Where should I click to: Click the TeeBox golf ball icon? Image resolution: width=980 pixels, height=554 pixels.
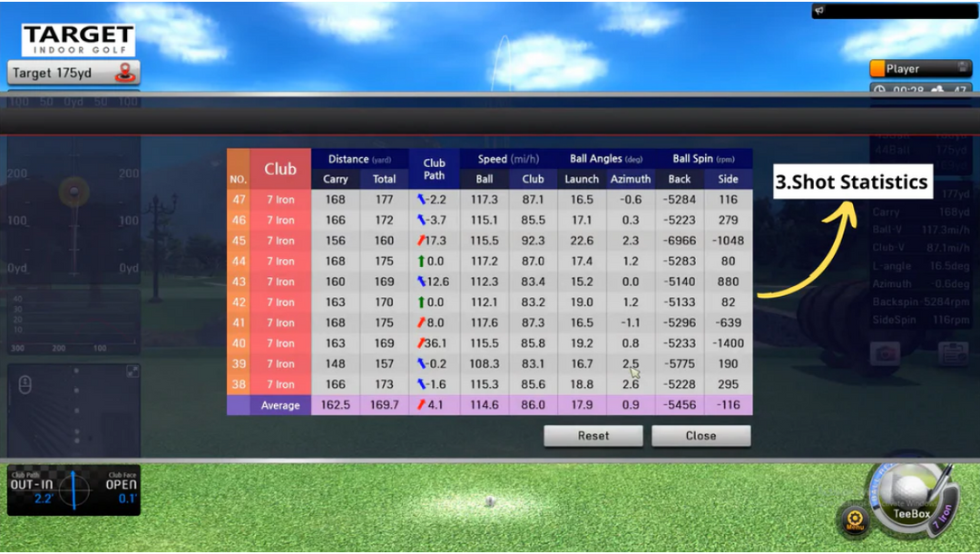(911, 493)
